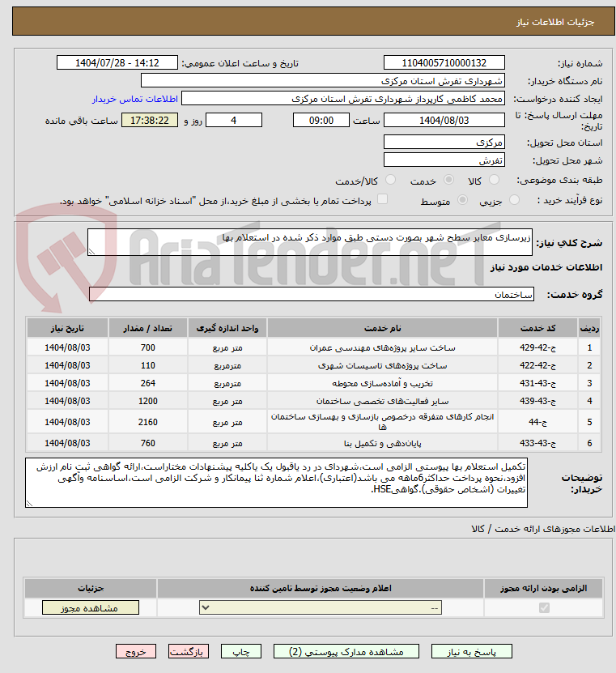616x673 pixels.
Task: Select the خدمت radio button
Action: [x=448, y=180]
